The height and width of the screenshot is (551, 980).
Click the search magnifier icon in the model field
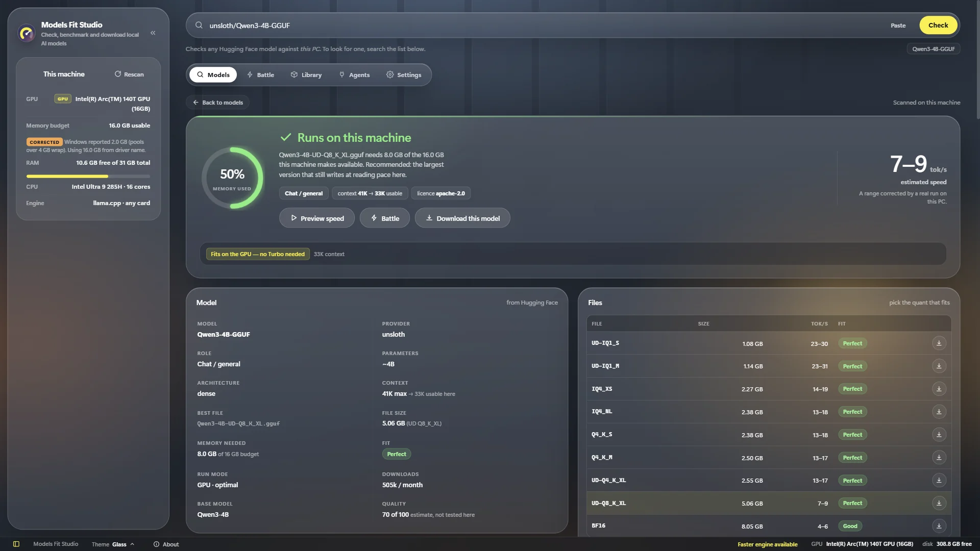point(199,26)
